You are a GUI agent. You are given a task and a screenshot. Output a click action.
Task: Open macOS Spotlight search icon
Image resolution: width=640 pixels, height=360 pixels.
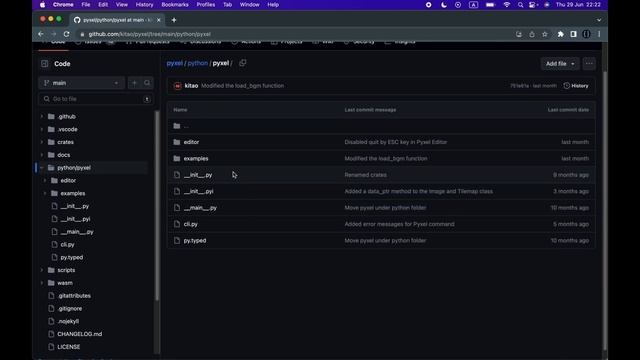[x=520, y=5]
